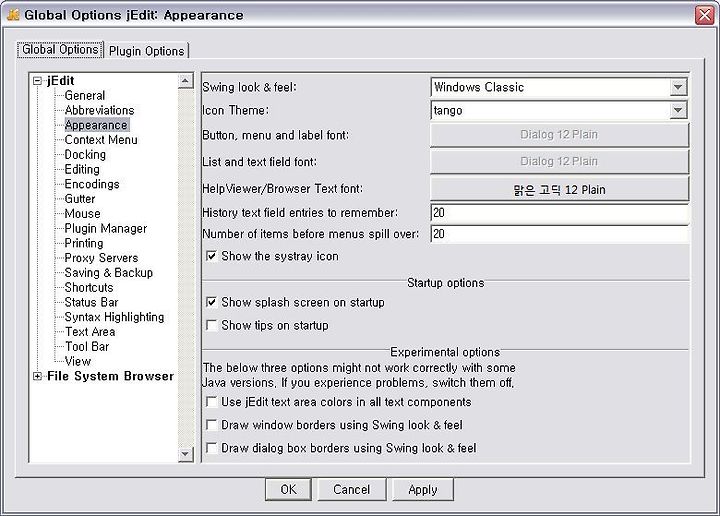Select Tool Bar in the tree

(87, 347)
